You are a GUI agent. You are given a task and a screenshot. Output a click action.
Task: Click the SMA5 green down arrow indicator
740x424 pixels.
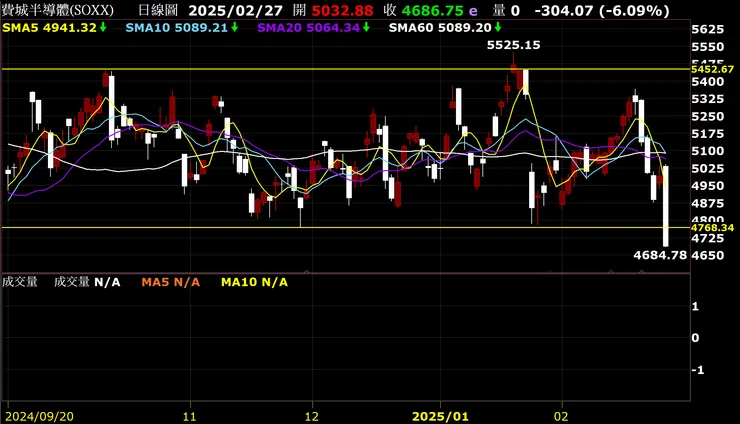pos(102,28)
